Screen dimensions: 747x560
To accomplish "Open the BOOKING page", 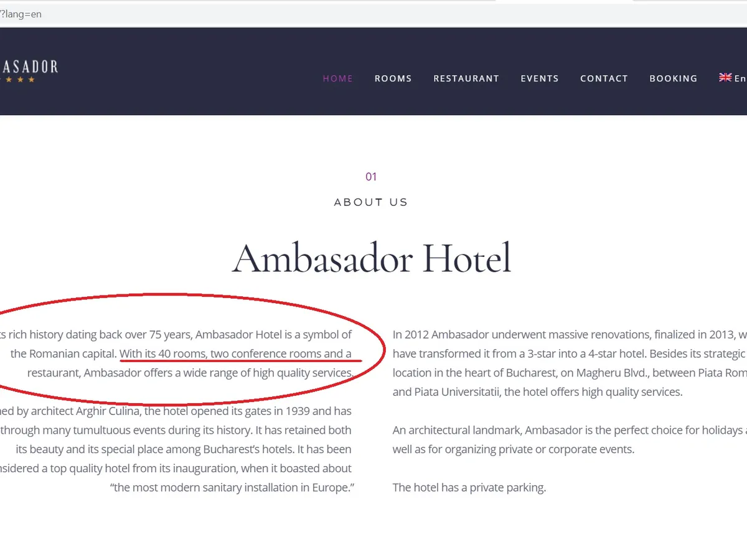I will (674, 78).
